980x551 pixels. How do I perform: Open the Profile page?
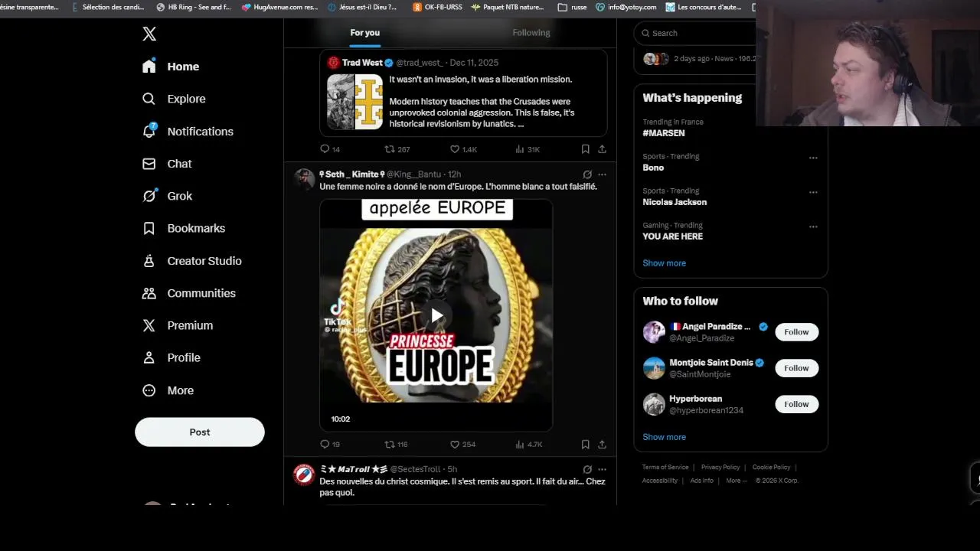[x=171, y=357]
